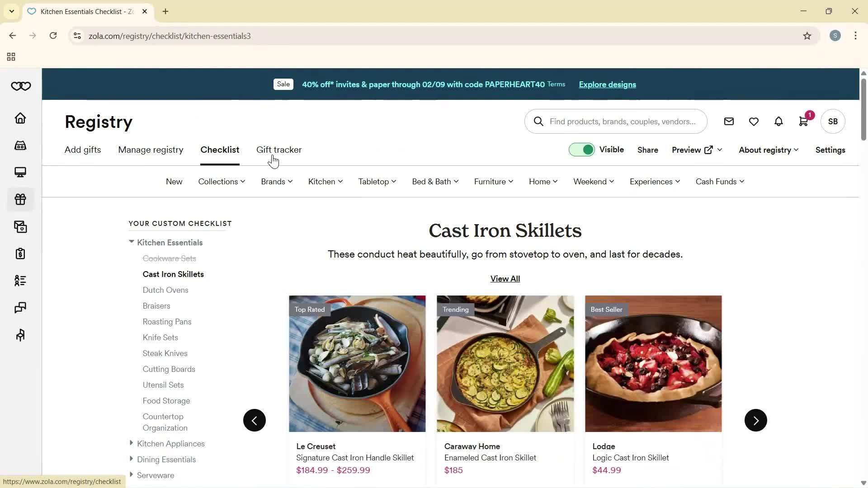This screenshot has width=868, height=488.
Task: Click the next arrow to see more skillets
Action: [x=755, y=420]
